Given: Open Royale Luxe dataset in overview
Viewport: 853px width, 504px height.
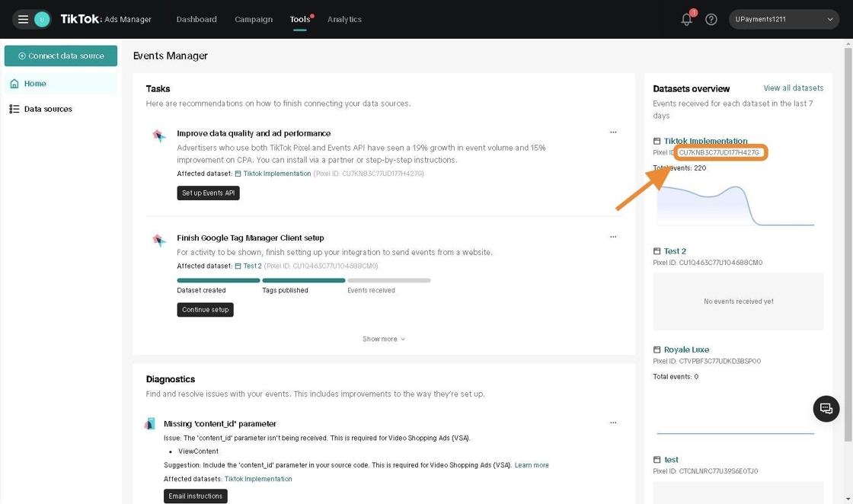Looking at the screenshot, I should (x=686, y=349).
